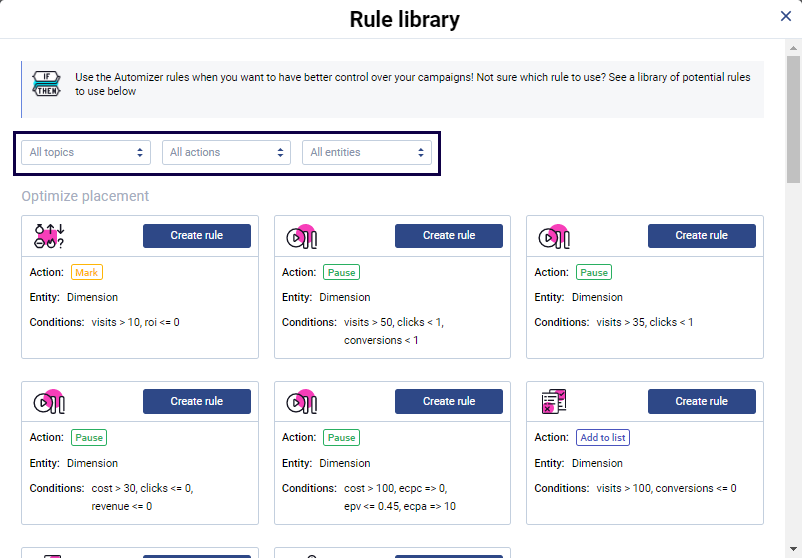
Task: Open the All entities dropdown
Action: (366, 152)
